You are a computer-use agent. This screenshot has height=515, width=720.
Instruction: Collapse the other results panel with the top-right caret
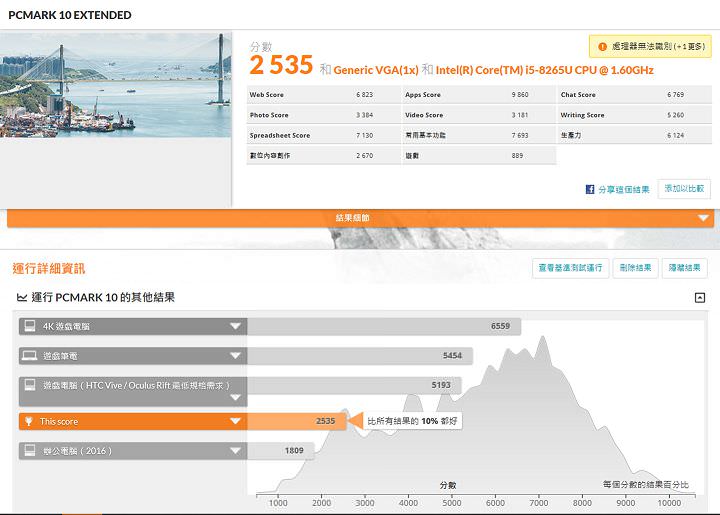[x=700, y=298]
